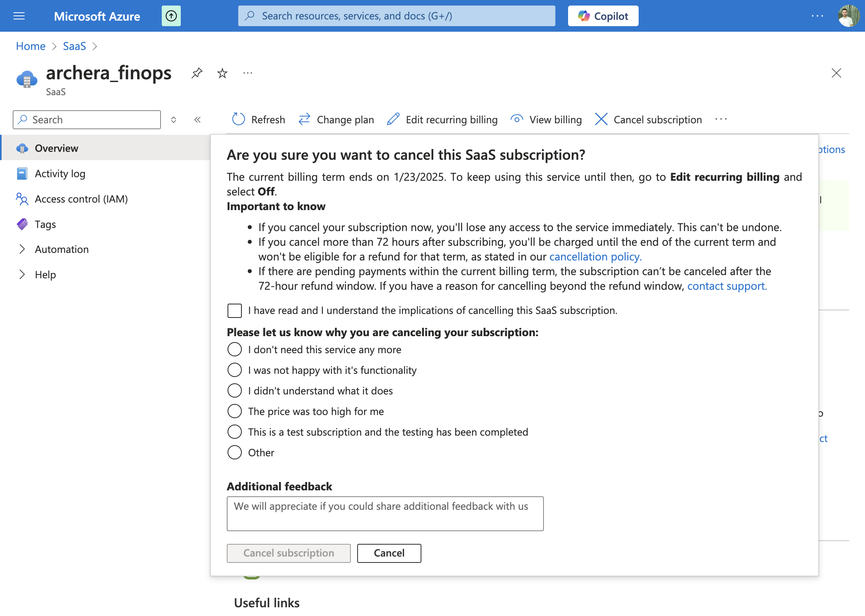Click the sidebar Search field

coord(87,120)
